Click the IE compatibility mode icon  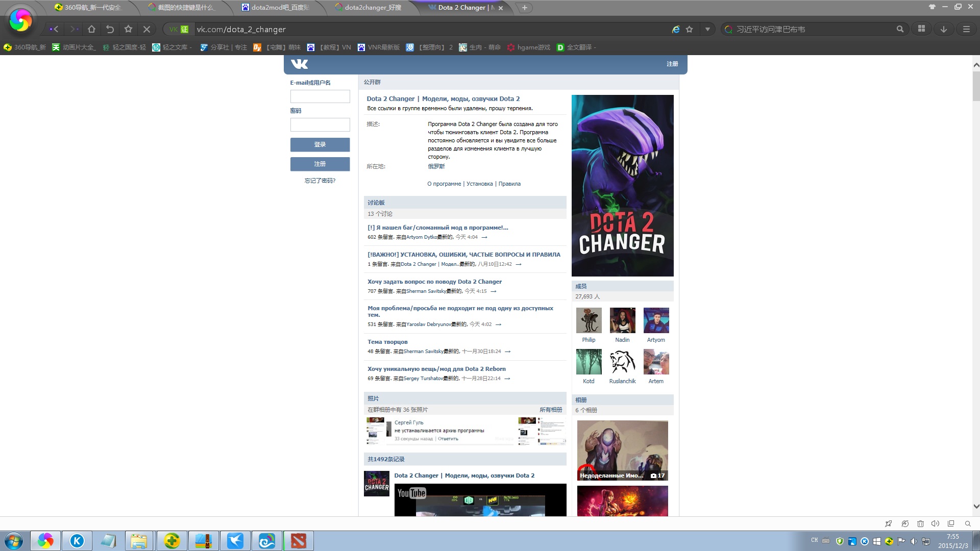[675, 29]
